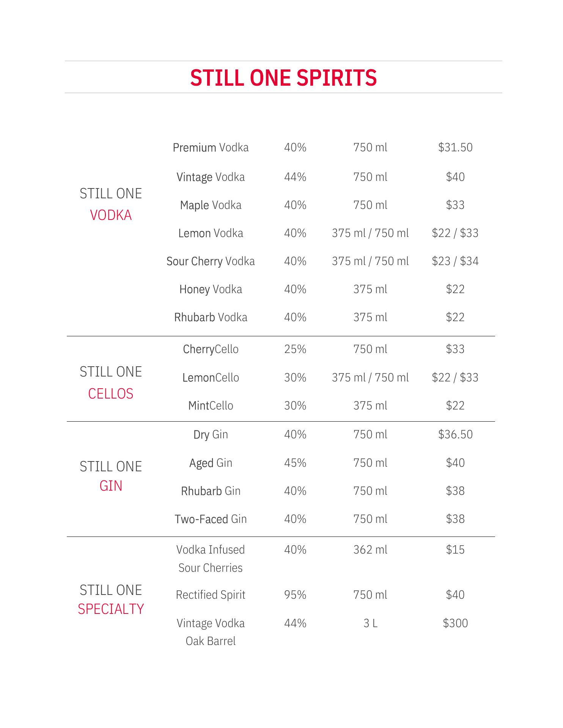
Task: Select the CherryCello product
Action: [211, 349]
